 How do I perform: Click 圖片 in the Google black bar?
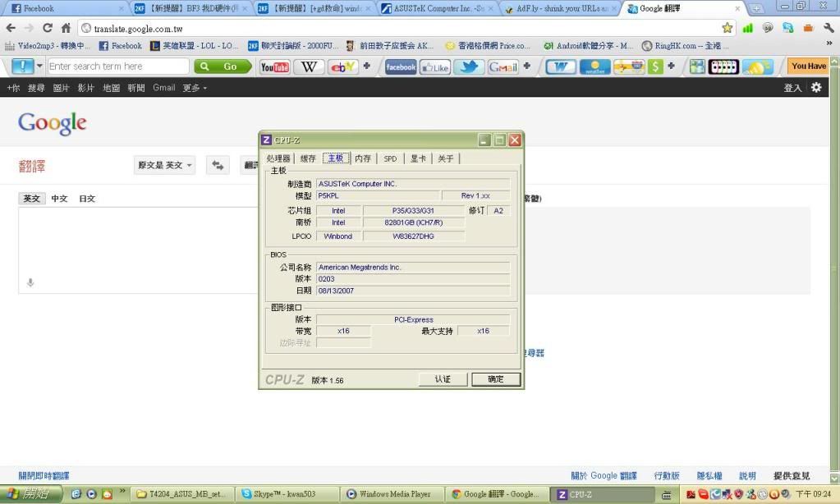tap(61, 88)
